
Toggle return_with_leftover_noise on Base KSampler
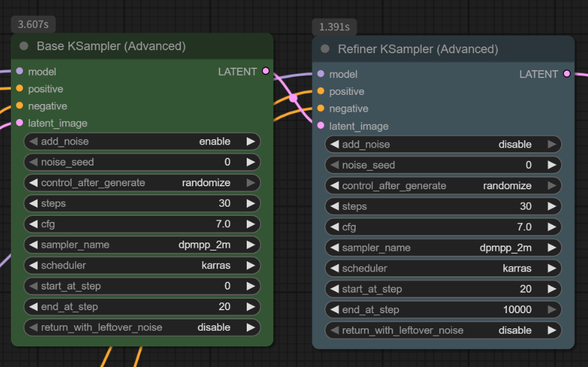(x=142, y=327)
